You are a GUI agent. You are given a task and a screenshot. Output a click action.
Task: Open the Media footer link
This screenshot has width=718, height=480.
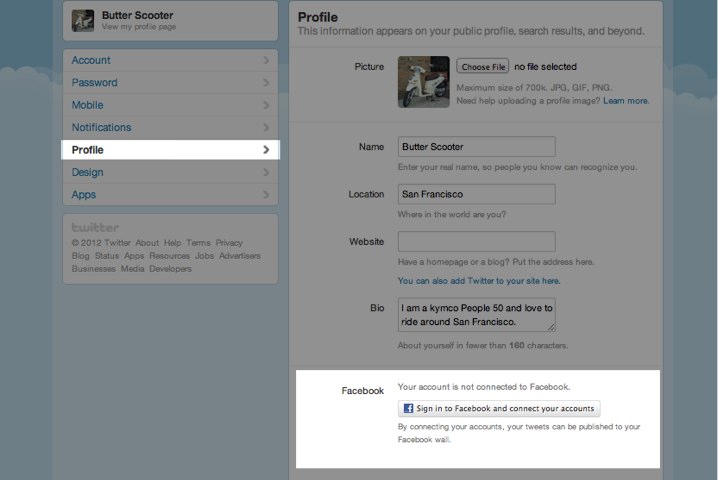point(133,268)
